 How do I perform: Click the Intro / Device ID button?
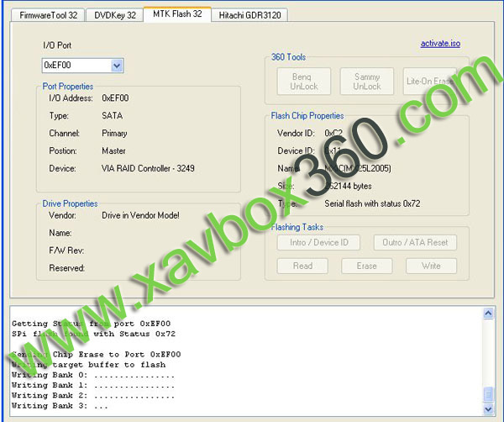pos(318,242)
